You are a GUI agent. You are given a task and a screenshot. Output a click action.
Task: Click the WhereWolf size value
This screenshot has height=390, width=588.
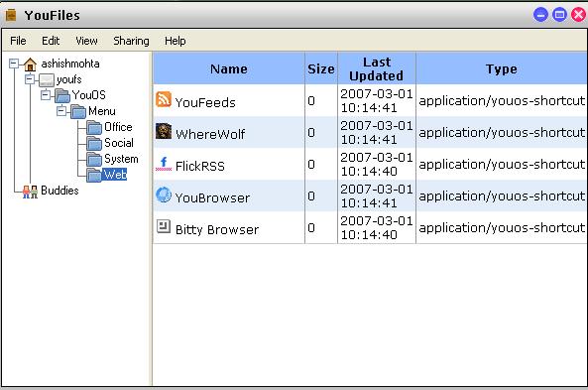[311, 133]
